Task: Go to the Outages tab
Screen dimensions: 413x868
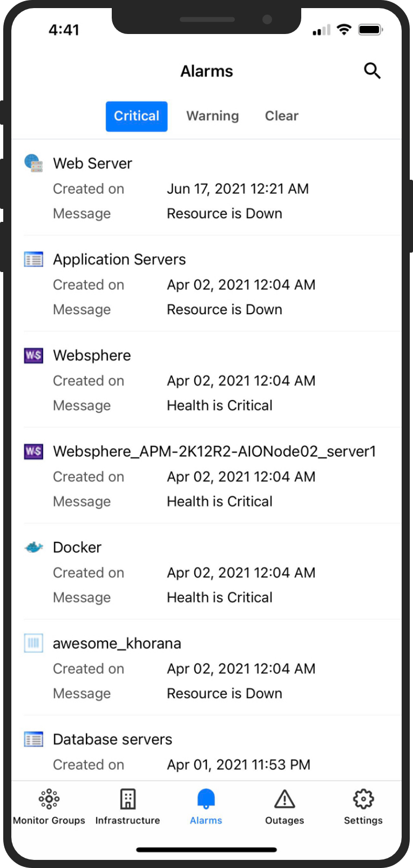Action: coord(285,806)
